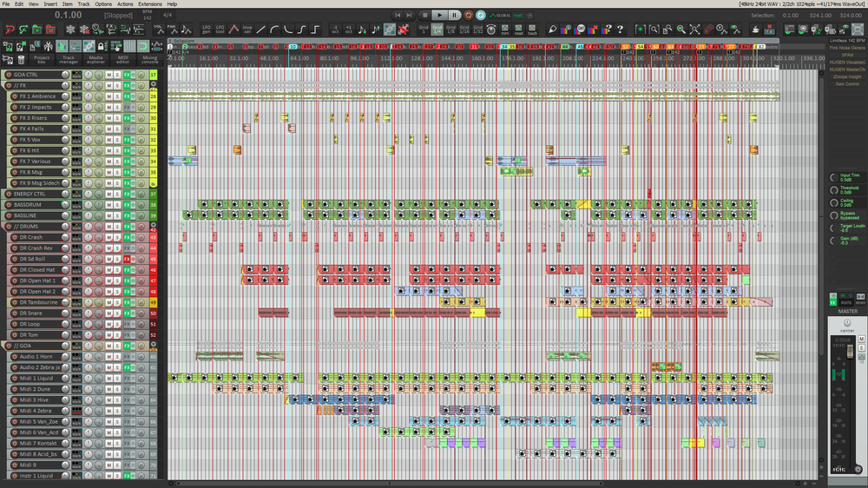Solo the FX 5 Vox track
This screenshot has width=868, height=488.
pos(118,140)
